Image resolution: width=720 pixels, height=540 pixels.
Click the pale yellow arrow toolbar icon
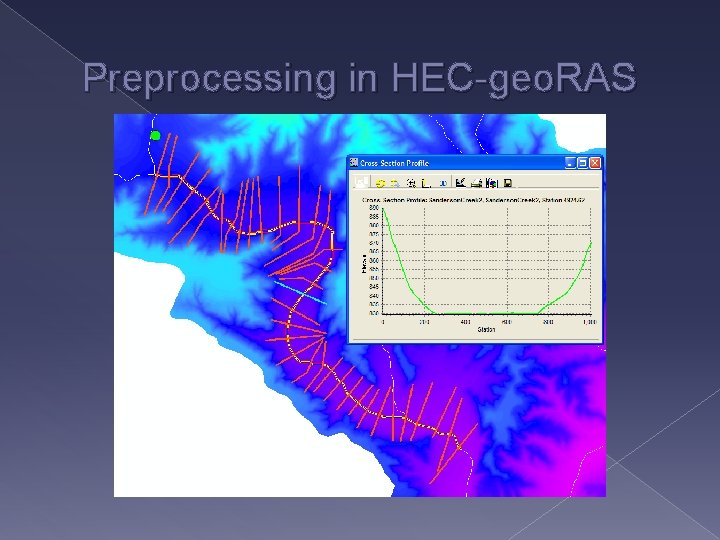pos(394,183)
